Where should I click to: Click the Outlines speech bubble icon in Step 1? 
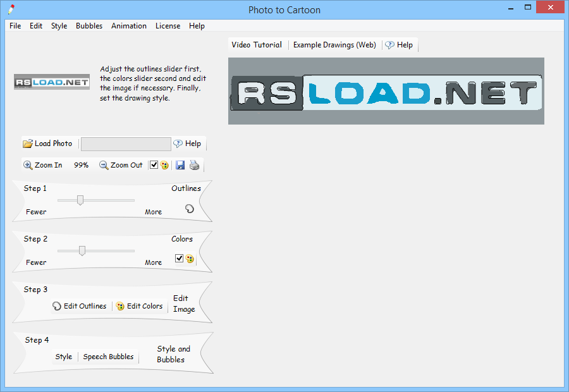tap(190, 209)
